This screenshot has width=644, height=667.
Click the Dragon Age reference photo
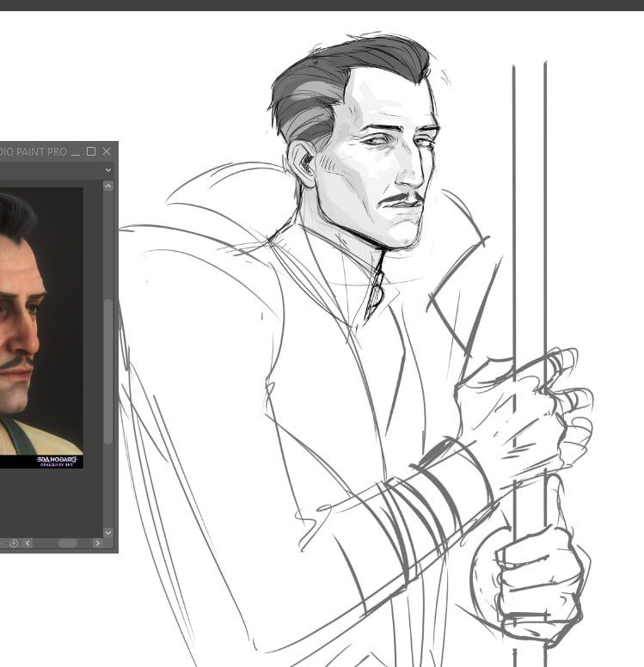point(41,328)
